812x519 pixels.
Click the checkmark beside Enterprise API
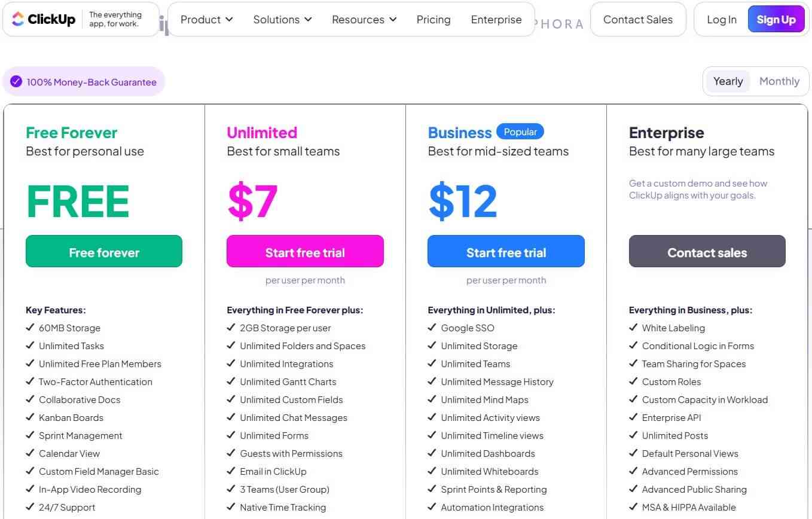click(633, 417)
